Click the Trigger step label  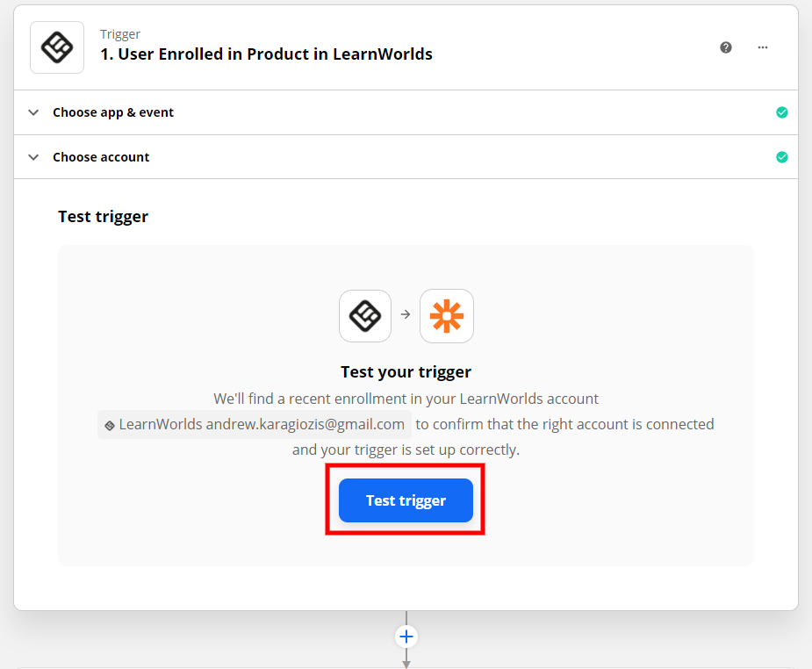pyautogui.click(x=119, y=33)
